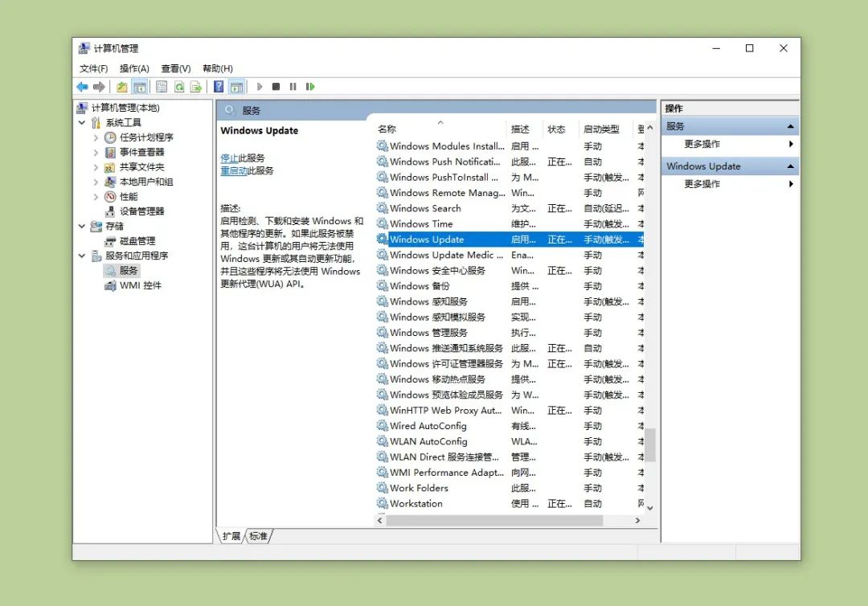Select Windows 安全中心服务 row
This screenshot has width=868, height=606.
(510, 271)
